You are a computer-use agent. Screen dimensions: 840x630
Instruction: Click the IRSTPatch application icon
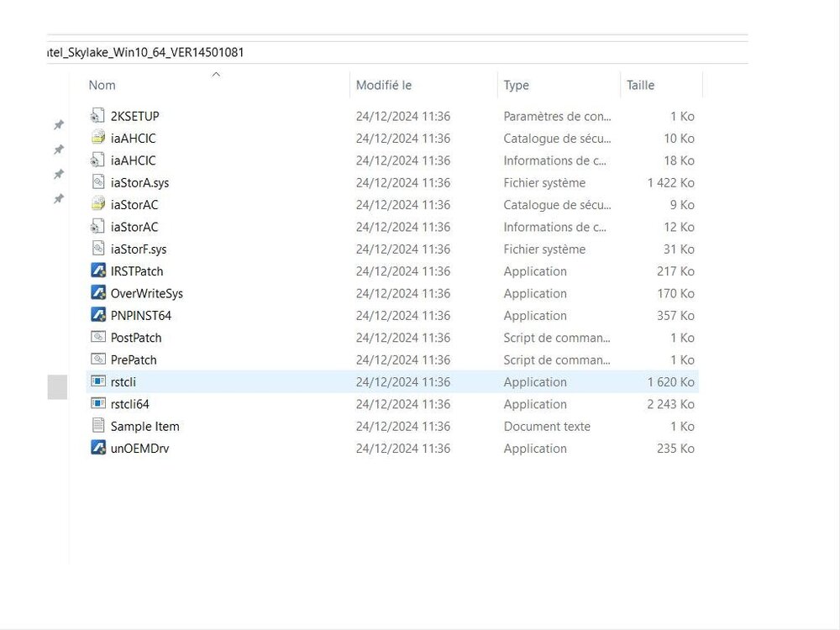tap(97, 271)
